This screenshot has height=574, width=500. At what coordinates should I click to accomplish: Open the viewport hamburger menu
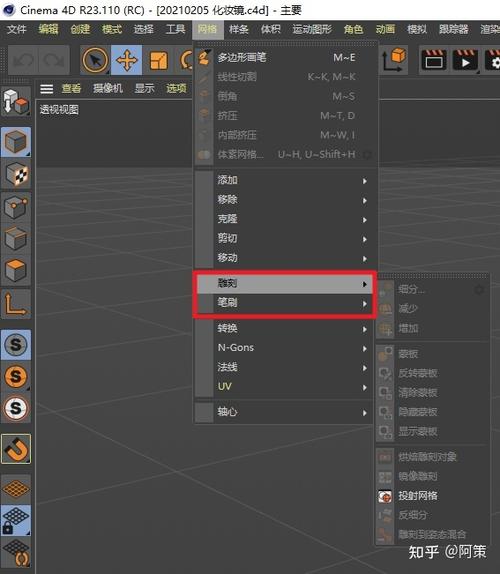(46, 89)
